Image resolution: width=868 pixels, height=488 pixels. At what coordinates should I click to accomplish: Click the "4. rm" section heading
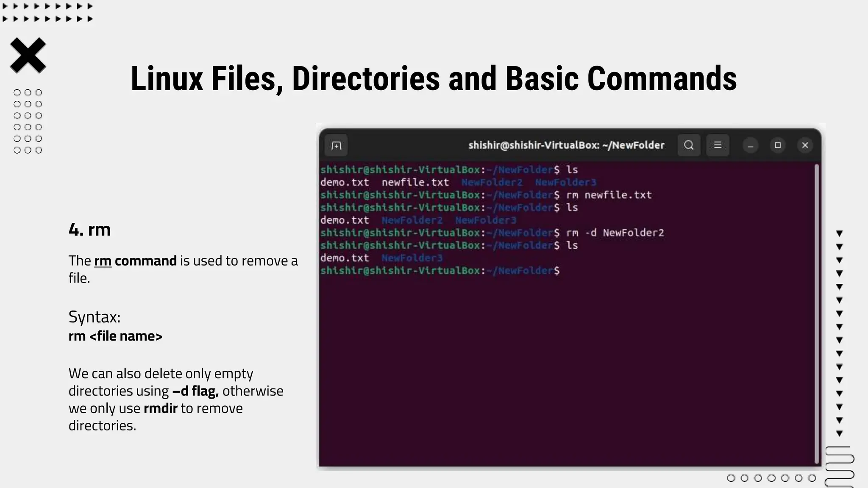(x=89, y=230)
